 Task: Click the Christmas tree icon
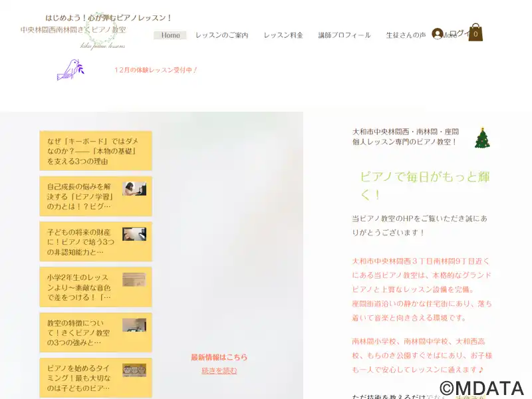pos(482,138)
